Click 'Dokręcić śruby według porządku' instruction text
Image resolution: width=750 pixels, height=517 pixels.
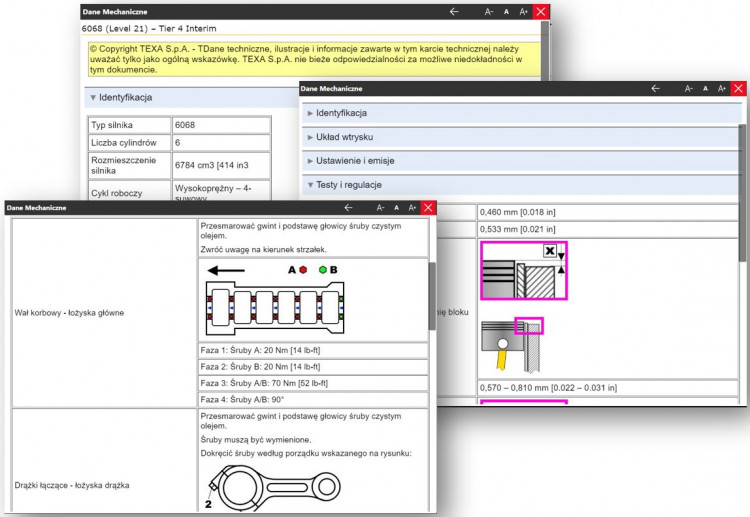coord(306,453)
